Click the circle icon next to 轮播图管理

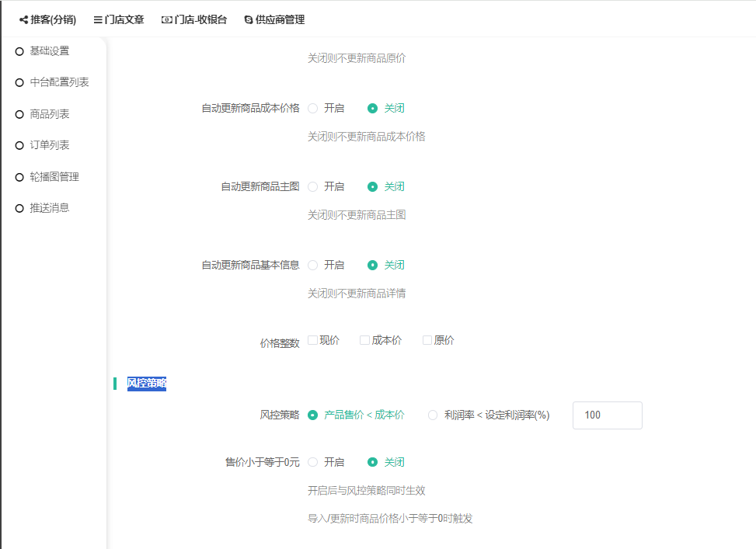pyautogui.click(x=19, y=178)
